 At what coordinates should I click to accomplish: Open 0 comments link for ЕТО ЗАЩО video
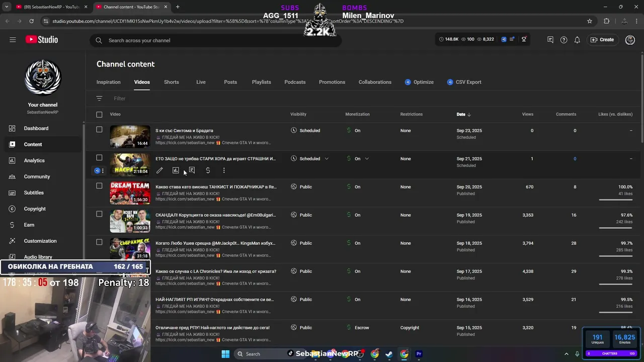tap(575, 159)
